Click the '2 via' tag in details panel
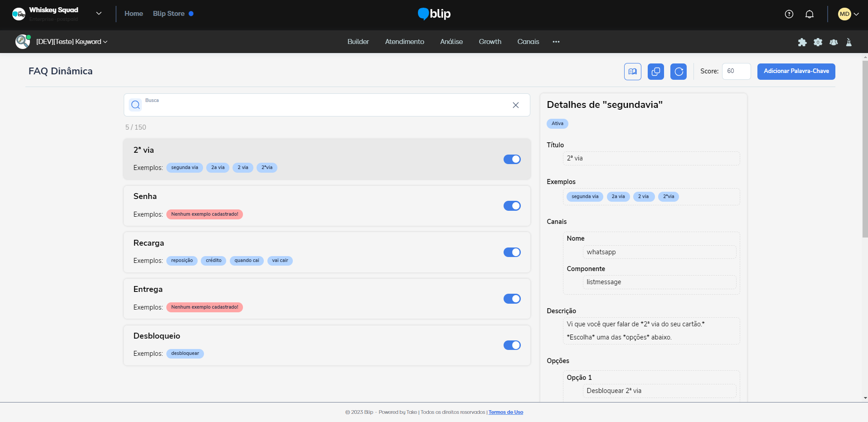Viewport: 868px width, 422px height. [x=644, y=197]
